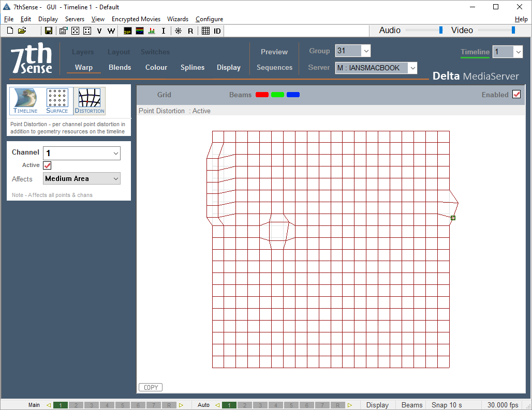This screenshot has height=410, width=532.
Task: Select Main page 1 button
Action: [x=61, y=405]
